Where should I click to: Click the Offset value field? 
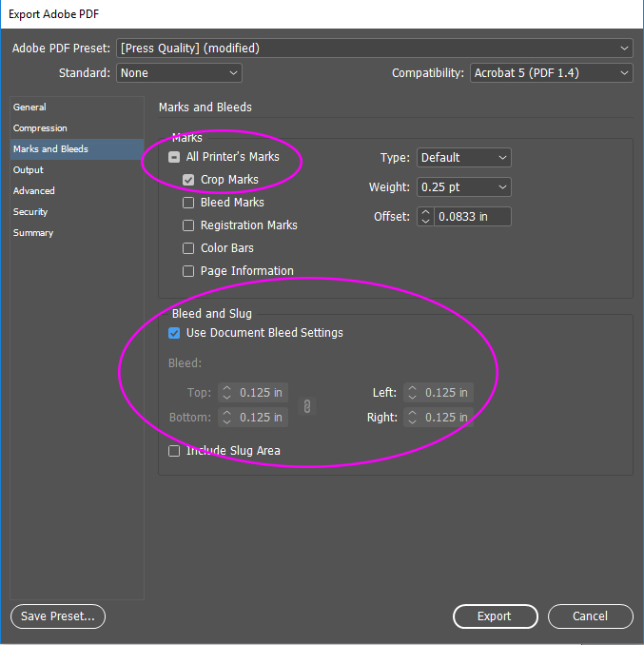click(x=472, y=216)
